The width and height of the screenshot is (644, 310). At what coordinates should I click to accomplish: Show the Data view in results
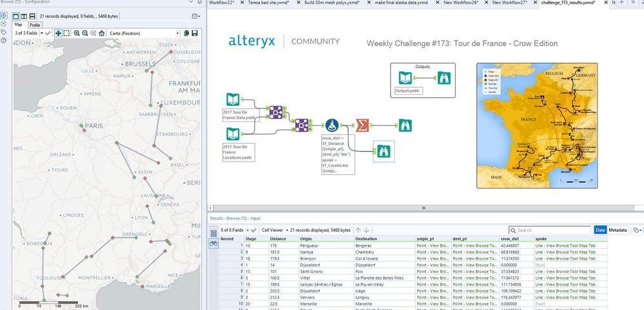coord(599,230)
